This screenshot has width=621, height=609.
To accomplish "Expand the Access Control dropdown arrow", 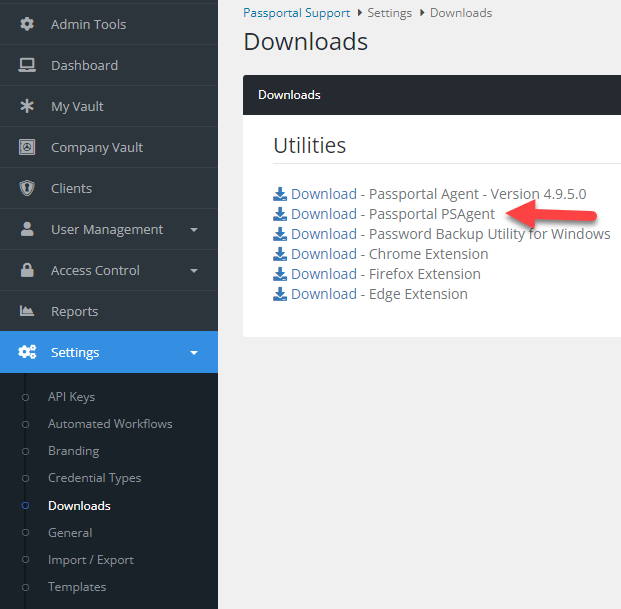I will [x=194, y=271].
